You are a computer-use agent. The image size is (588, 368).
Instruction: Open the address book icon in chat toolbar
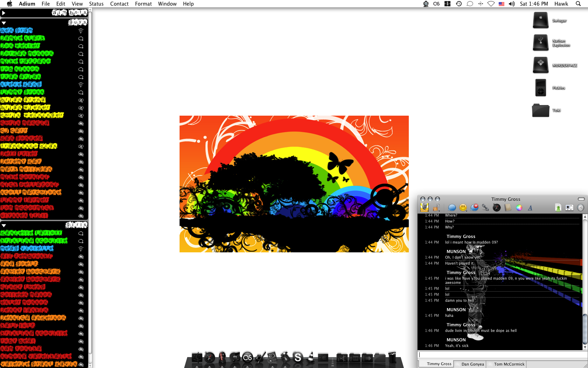click(x=508, y=207)
